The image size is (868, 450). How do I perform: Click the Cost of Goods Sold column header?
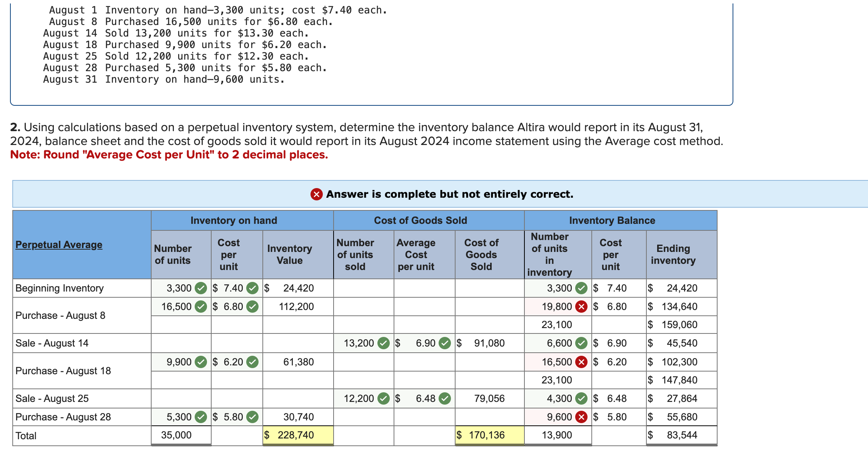click(420, 220)
